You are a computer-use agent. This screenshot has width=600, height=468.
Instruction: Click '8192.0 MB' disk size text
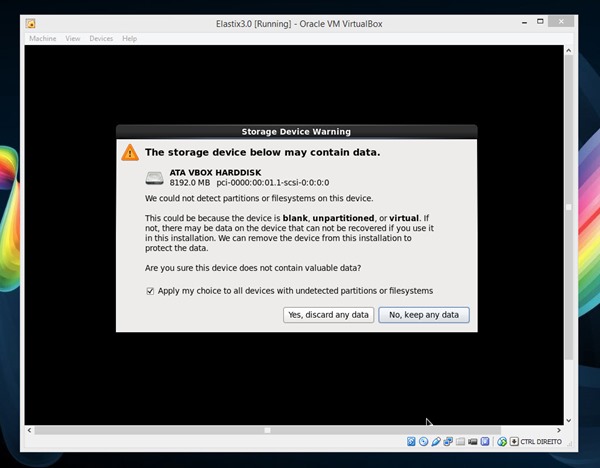pos(190,183)
